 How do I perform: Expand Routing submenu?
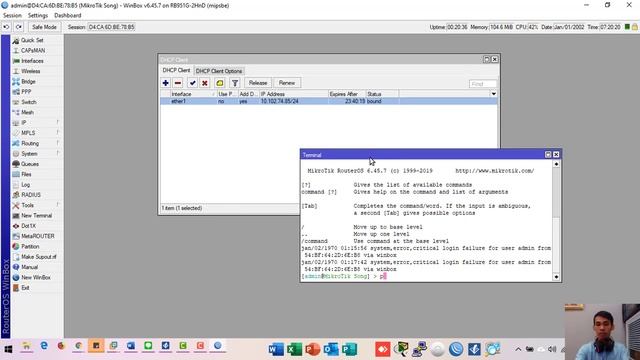pos(30,143)
